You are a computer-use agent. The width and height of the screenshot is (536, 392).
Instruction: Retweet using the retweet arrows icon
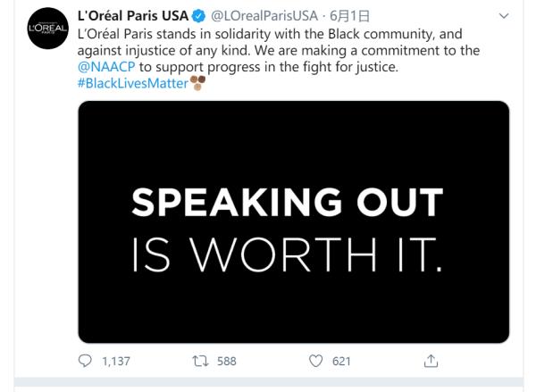tap(200, 361)
